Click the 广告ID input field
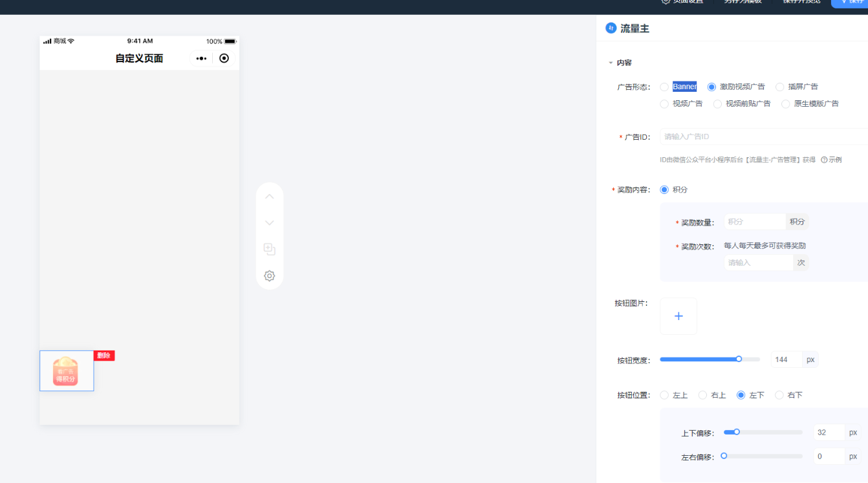This screenshot has width=868, height=483. click(x=763, y=136)
